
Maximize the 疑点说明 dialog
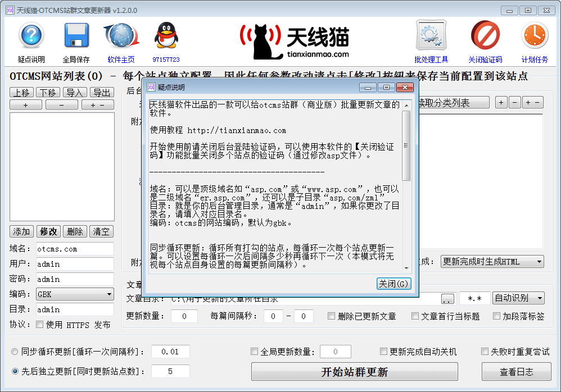click(386, 87)
